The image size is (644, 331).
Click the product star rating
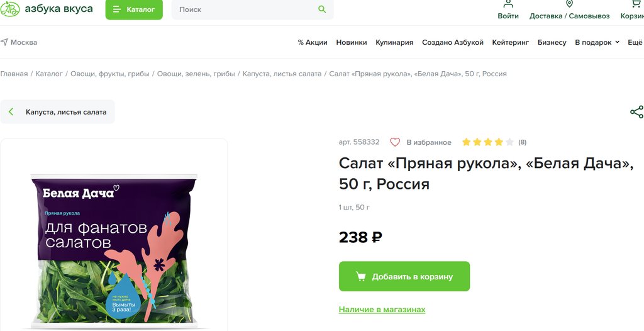tap(487, 142)
